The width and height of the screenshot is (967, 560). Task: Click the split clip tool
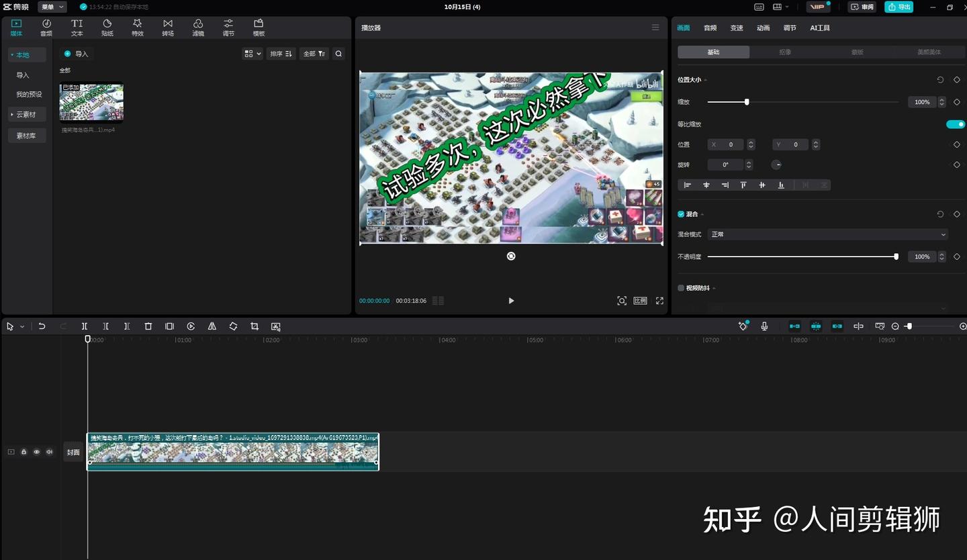[85, 326]
